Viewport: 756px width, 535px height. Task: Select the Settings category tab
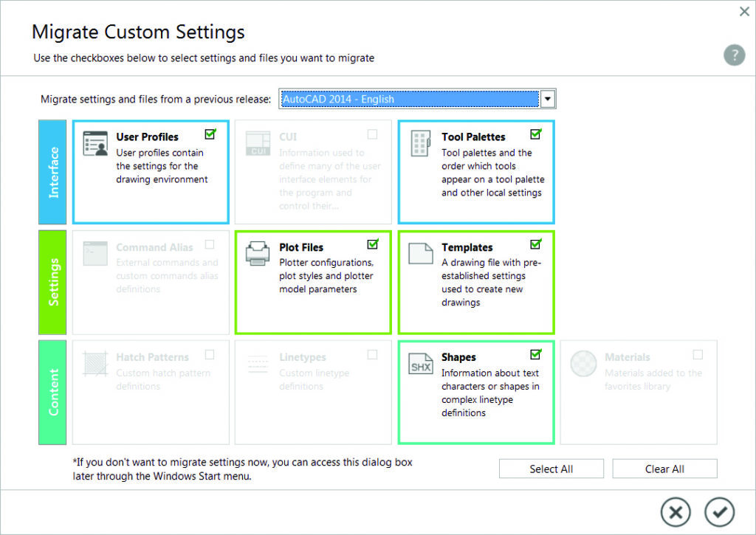click(x=52, y=282)
